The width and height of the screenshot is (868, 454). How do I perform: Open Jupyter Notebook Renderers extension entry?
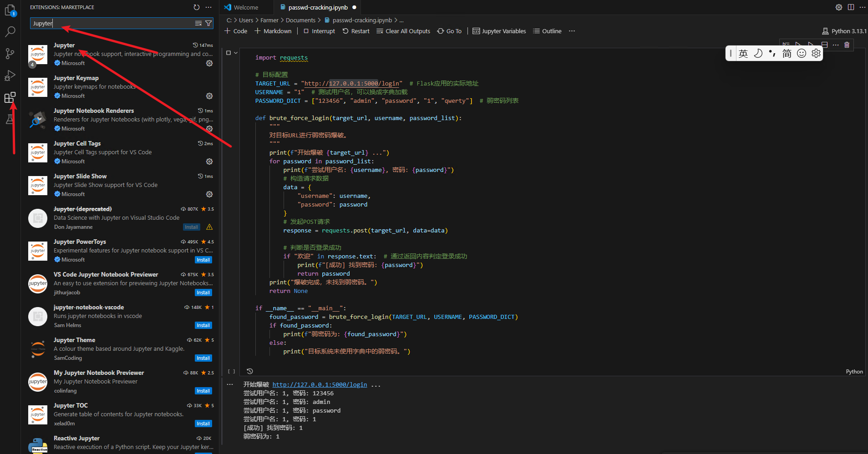point(121,120)
